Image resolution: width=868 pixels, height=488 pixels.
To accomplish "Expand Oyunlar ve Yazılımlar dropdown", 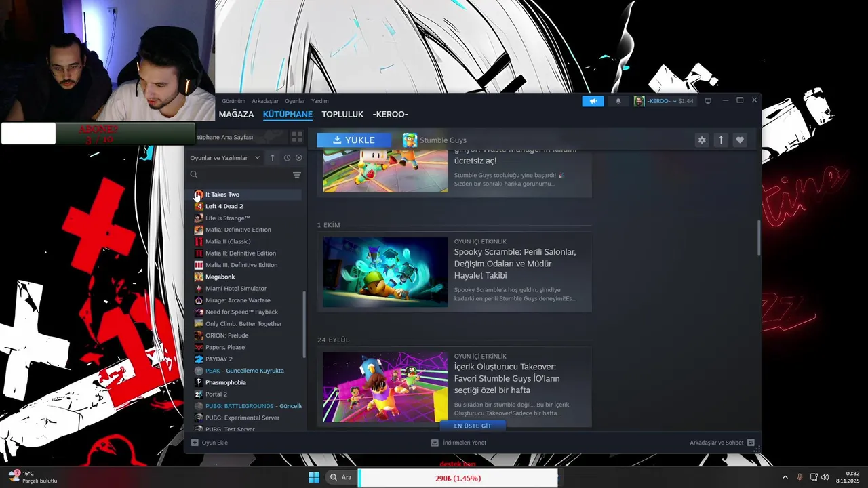I will click(225, 158).
